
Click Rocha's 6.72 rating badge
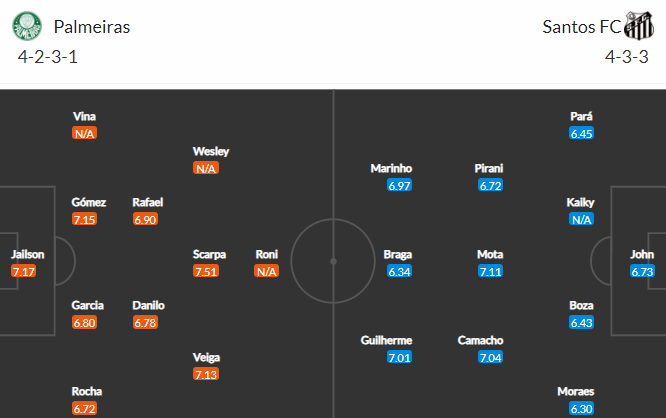tap(85, 409)
